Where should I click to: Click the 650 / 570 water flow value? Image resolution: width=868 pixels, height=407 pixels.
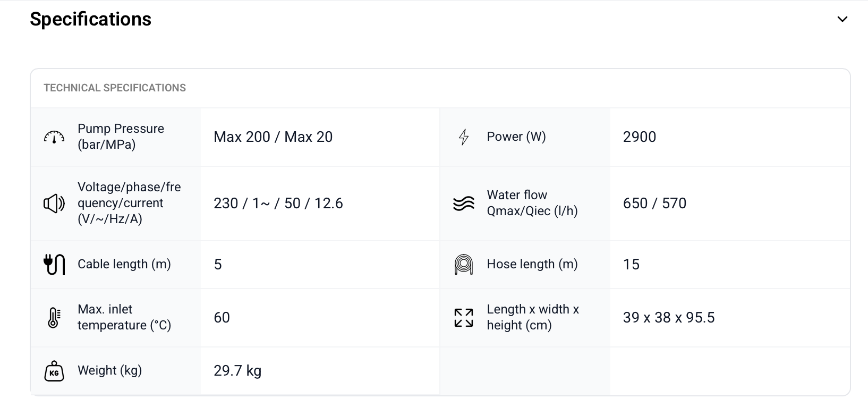pyautogui.click(x=654, y=204)
